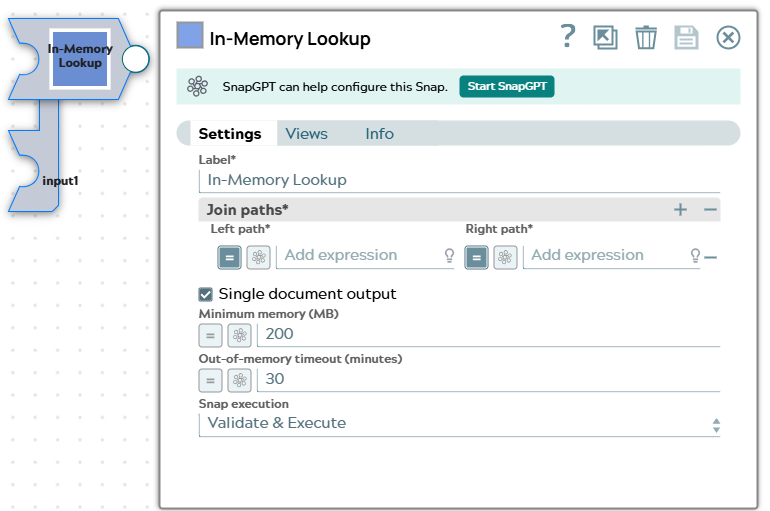Click the restore/pop-out snap dialog icon
The image size is (770, 511).
tap(605, 37)
